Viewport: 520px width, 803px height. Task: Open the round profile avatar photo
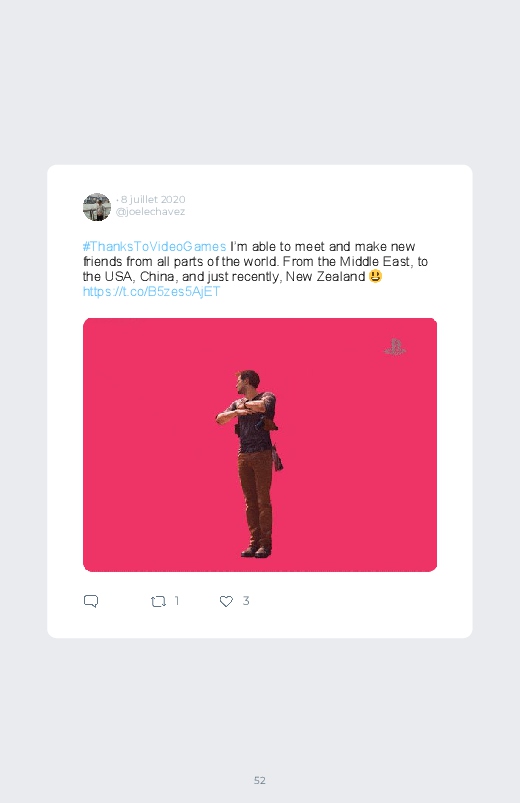point(97,207)
